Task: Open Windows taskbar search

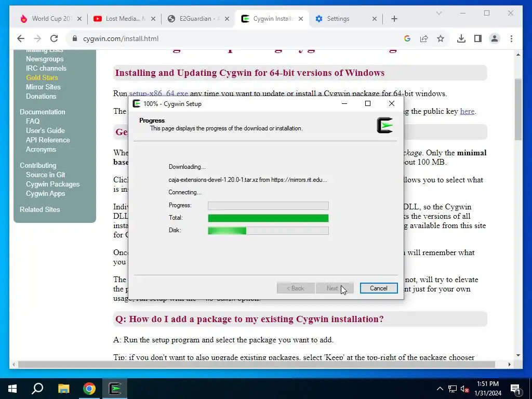Action: (37, 389)
